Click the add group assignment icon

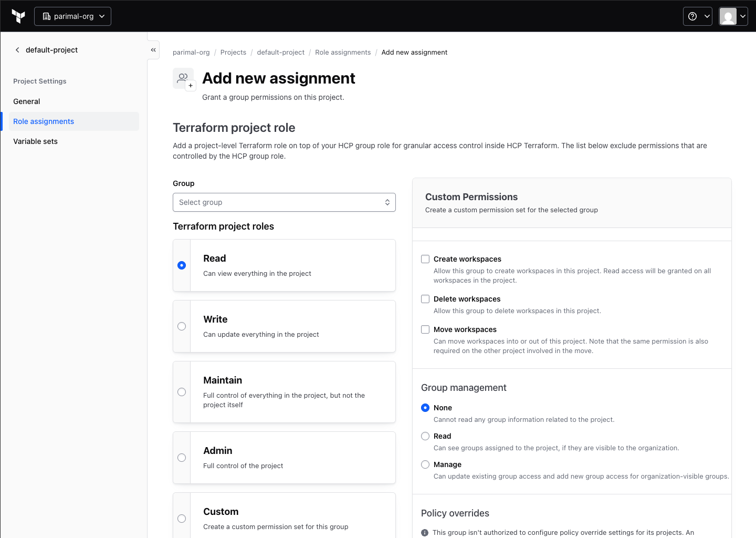(x=184, y=79)
